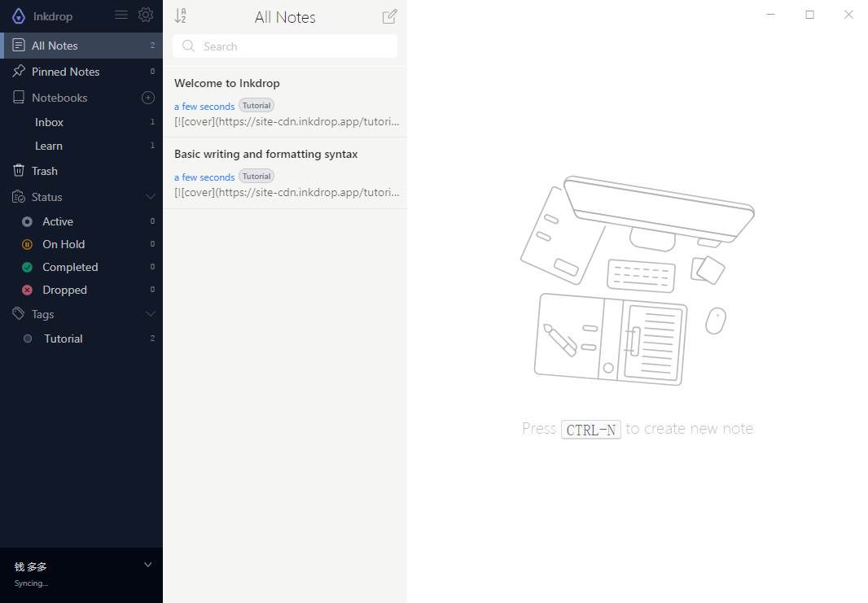Open Pinned Notes in the sidebar
The image size is (868, 603).
point(81,72)
